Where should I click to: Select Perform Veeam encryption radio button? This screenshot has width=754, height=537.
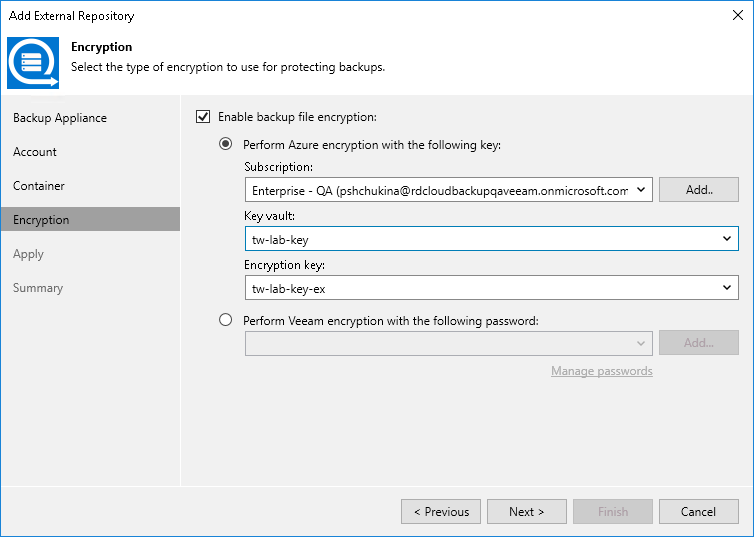226,320
